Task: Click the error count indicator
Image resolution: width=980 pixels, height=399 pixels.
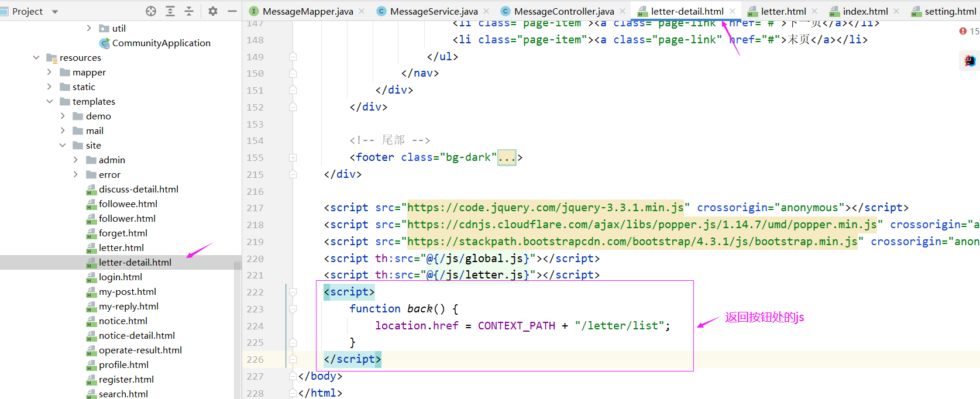Action: [969, 31]
